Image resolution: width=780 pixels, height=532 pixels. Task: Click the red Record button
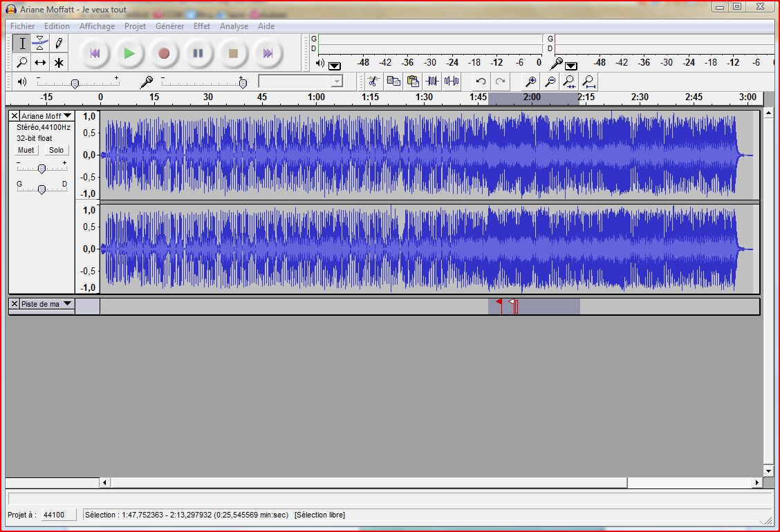pyautogui.click(x=164, y=53)
